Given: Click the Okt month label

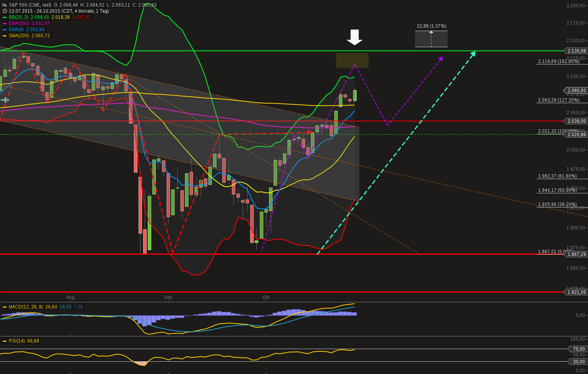Looking at the screenshot, I should [x=266, y=297].
